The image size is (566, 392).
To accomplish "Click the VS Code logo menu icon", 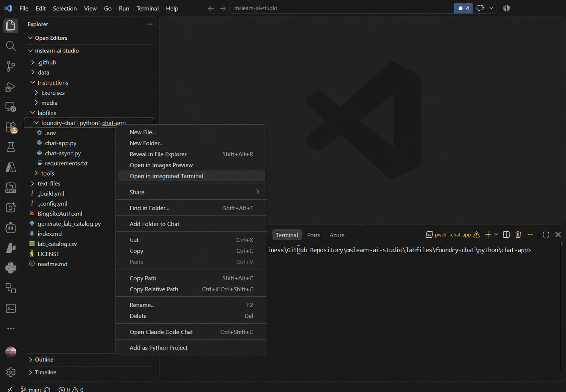I will [x=8, y=8].
